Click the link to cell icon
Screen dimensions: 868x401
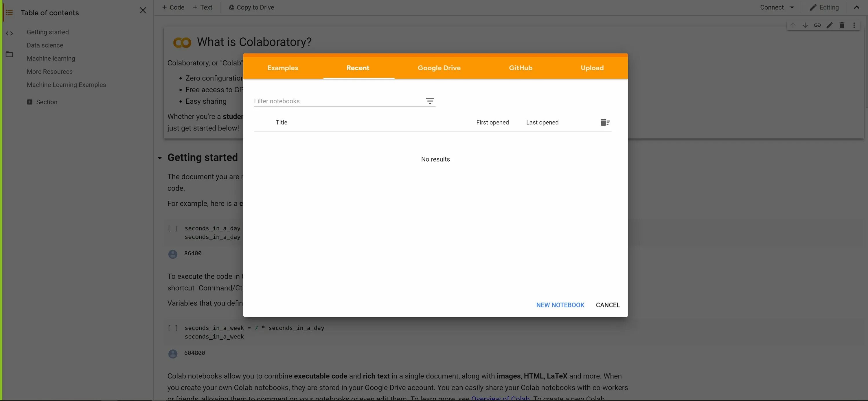[x=817, y=25]
